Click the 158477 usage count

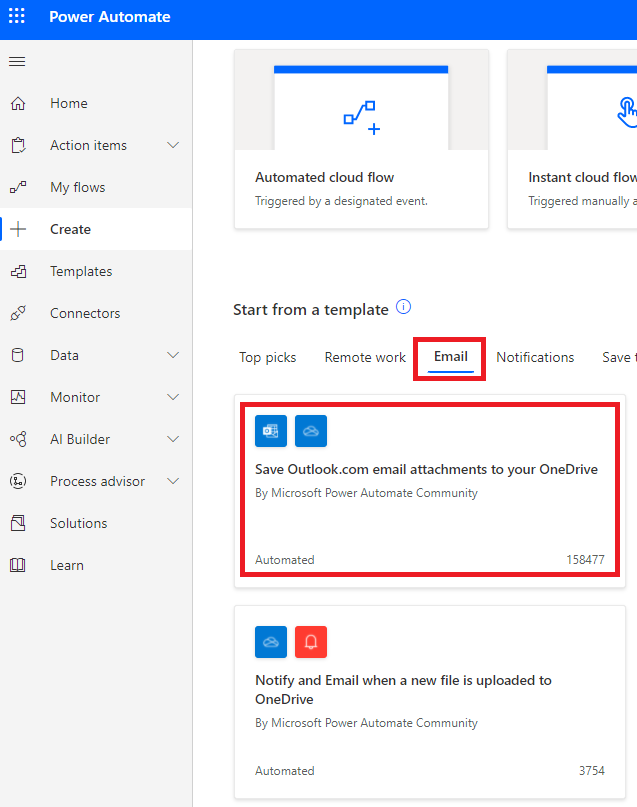[586, 559]
